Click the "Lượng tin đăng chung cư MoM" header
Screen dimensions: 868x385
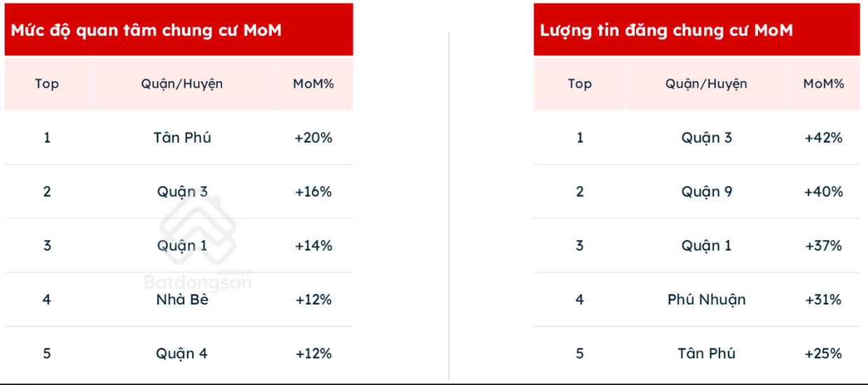666,30
